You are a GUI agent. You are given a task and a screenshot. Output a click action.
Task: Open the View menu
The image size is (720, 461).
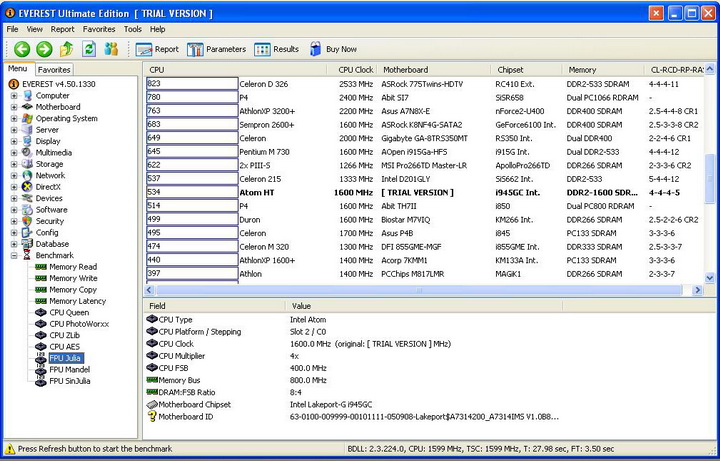(x=34, y=29)
